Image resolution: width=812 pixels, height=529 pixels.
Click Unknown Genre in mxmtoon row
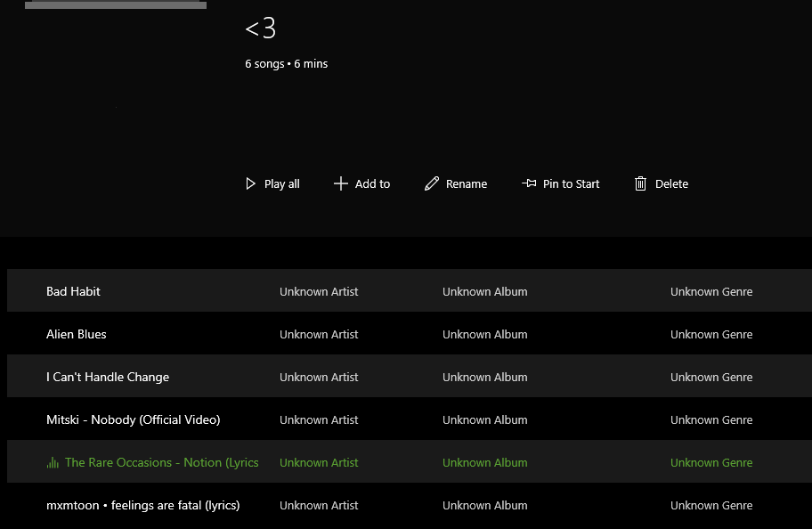click(x=711, y=506)
